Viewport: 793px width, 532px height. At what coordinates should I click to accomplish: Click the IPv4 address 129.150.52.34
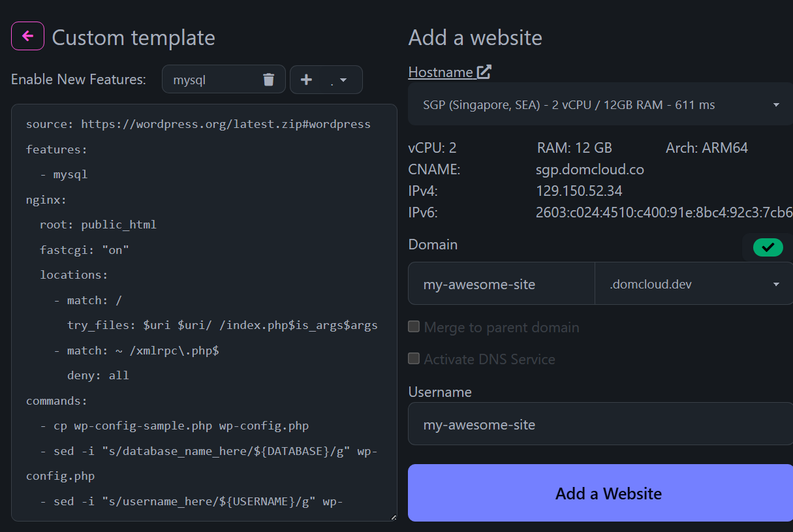(x=579, y=191)
